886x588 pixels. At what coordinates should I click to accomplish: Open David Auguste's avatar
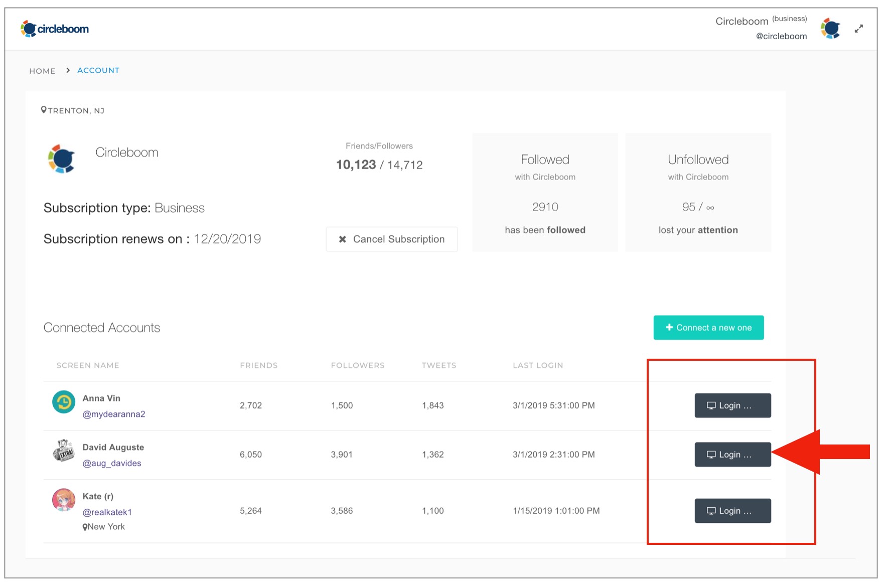64,451
